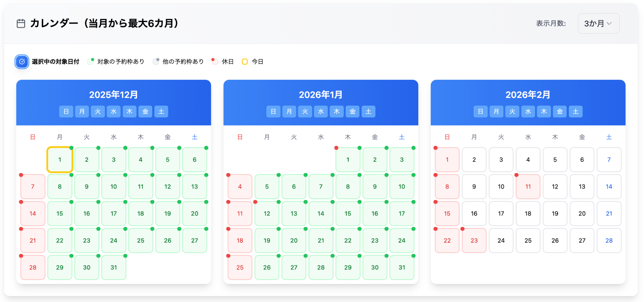Viewport: 644px width, 302px height.
Task: Toggle 金 weekday chip in 2026年1月 header
Action: click(353, 112)
